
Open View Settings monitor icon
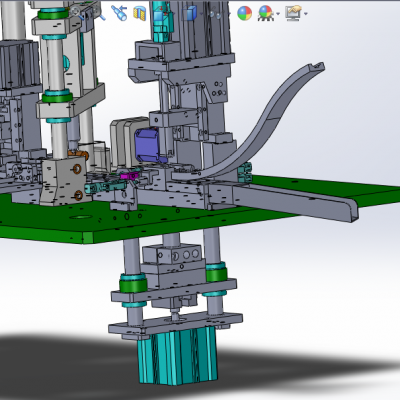click(293, 13)
